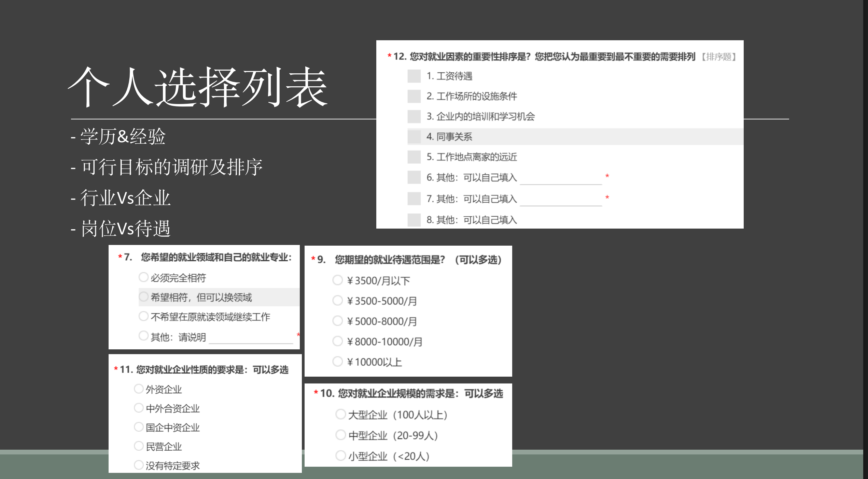The height and width of the screenshot is (479, 868).
Task: Check the 同事关系 ranking box
Action: (x=414, y=137)
